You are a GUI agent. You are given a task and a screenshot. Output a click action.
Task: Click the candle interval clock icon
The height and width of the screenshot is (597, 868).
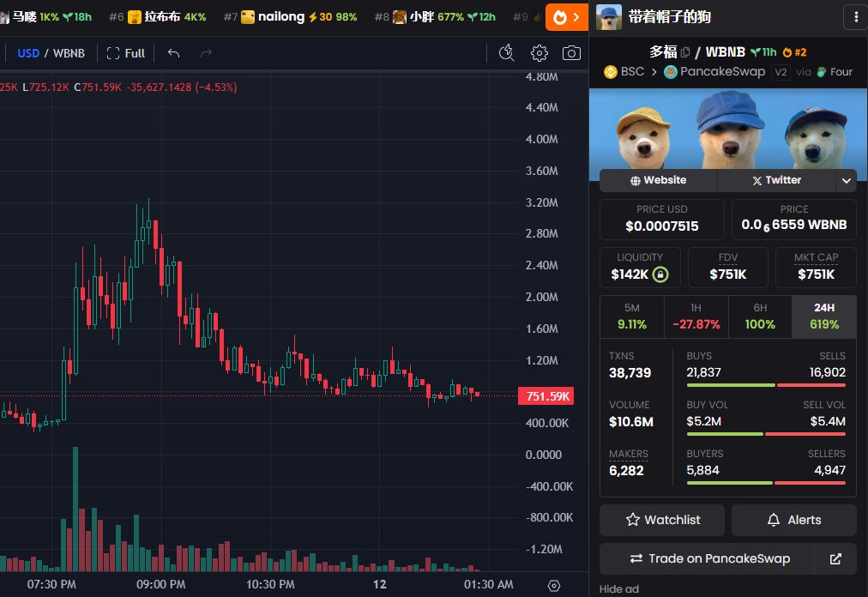pos(506,53)
